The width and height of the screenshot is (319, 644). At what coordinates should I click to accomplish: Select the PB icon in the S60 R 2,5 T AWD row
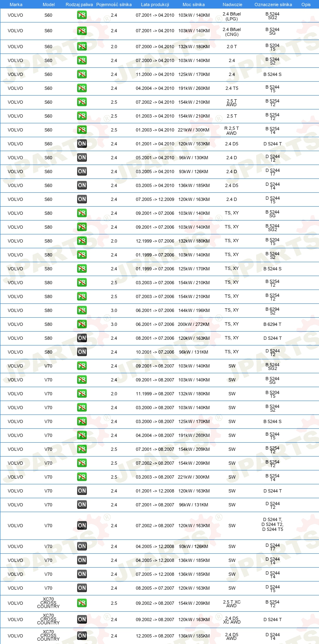click(82, 130)
